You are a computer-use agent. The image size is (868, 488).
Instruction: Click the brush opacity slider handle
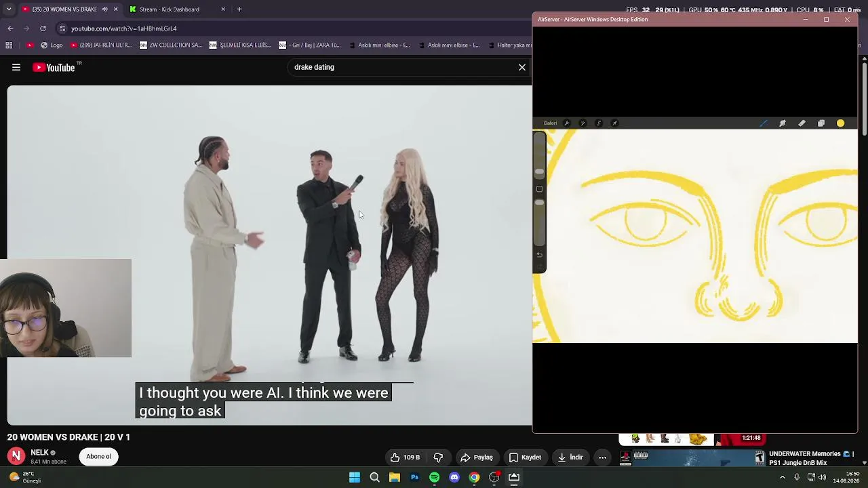(540, 203)
